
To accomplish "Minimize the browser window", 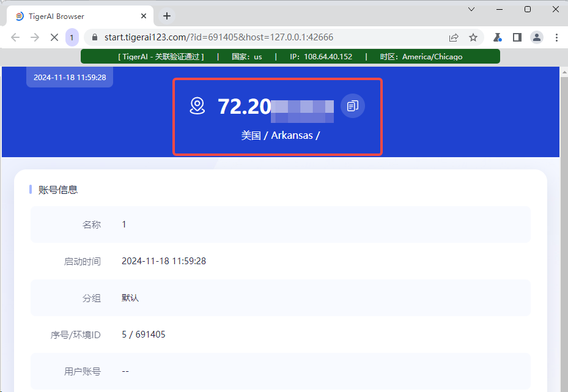I will pos(500,9).
